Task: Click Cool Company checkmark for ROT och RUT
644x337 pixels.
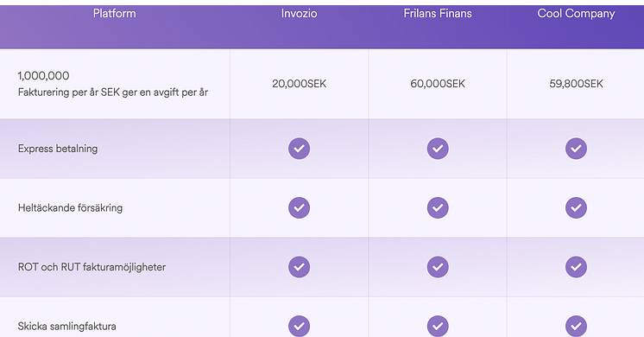Action: coord(576,267)
